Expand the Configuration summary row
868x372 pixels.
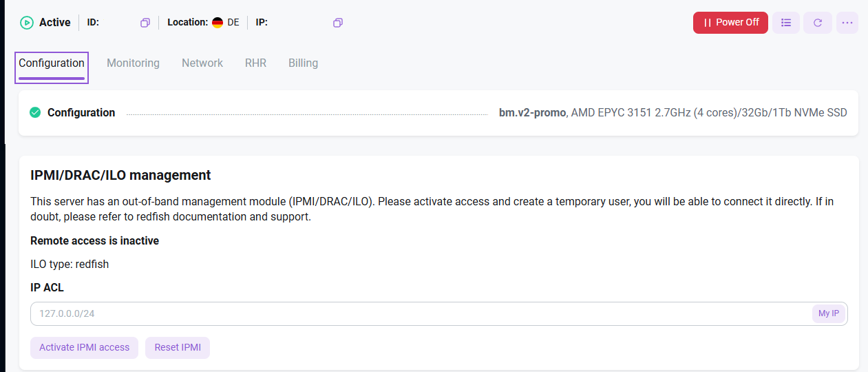[438, 113]
